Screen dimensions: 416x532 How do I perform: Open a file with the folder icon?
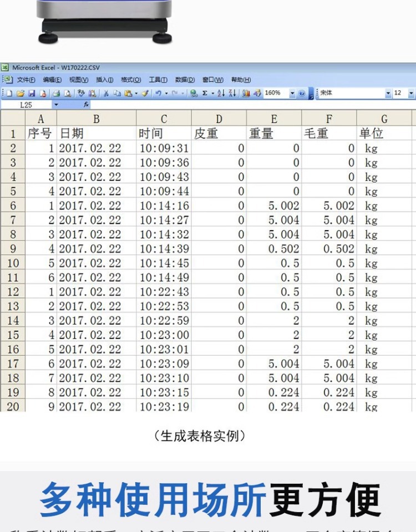coord(21,93)
